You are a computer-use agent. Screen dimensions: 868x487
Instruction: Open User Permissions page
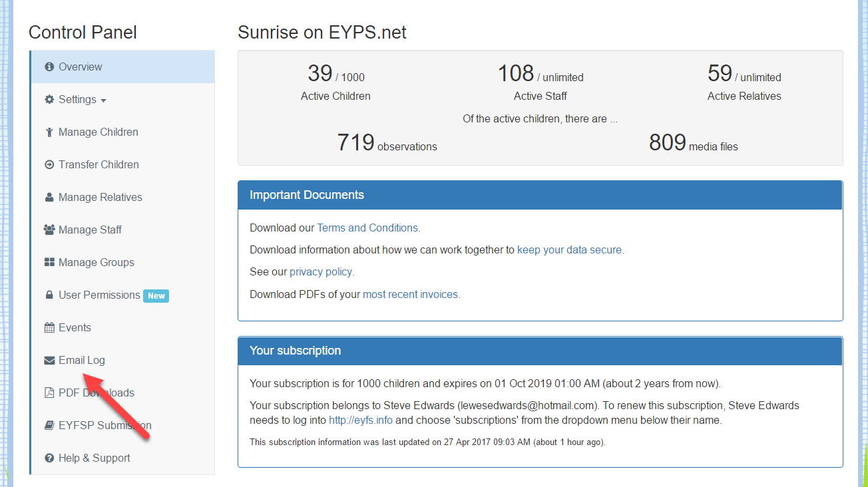point(123,295)
